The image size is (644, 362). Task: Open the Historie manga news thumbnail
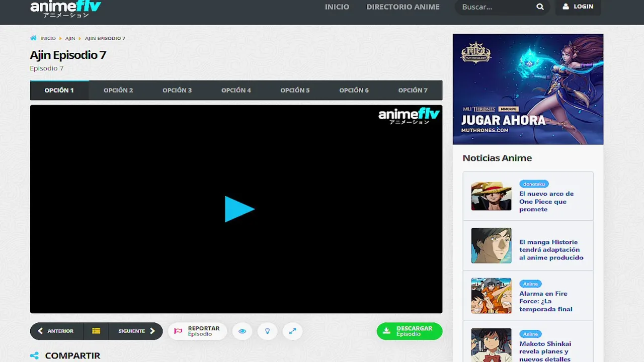pos(491,245)
